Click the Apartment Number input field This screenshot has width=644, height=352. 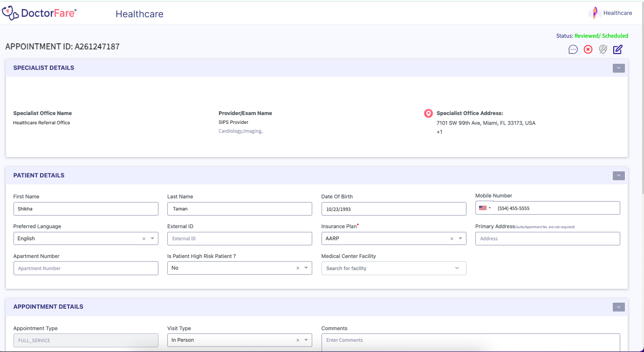(x=86, y=268)
